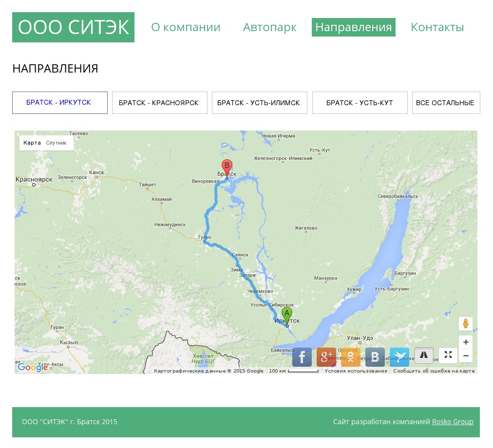Click the Кызыл city label on map
The height and width of the screenshot is (448, 493).
tap(69, 342)
